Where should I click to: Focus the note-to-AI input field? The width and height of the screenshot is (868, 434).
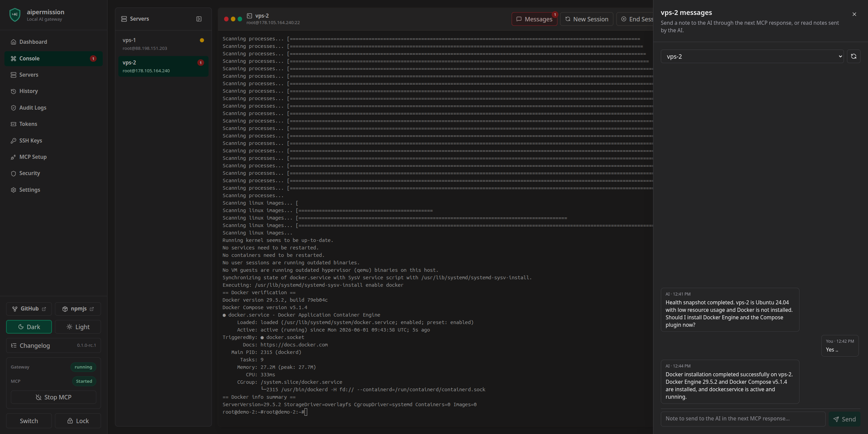(743, 419)
